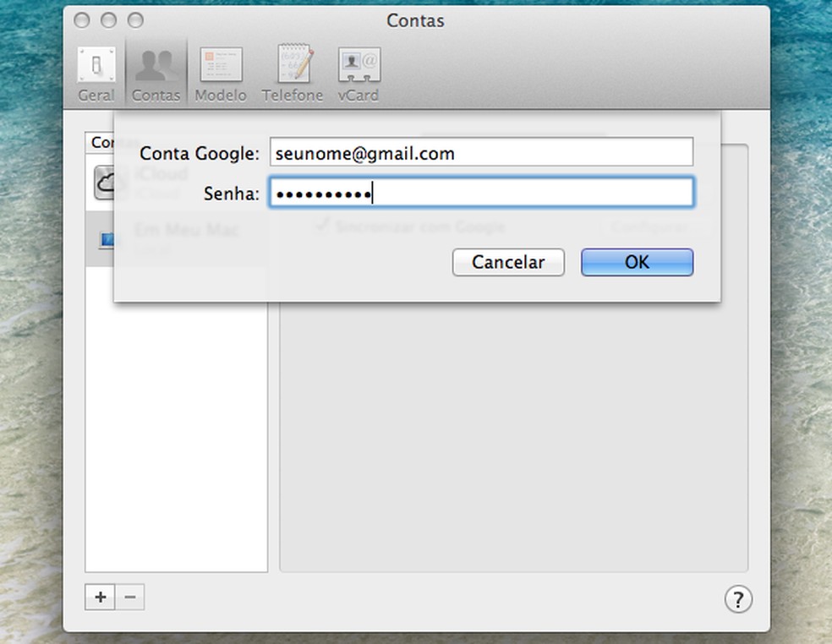Open the Modelo preferences pane

point(221,74)
